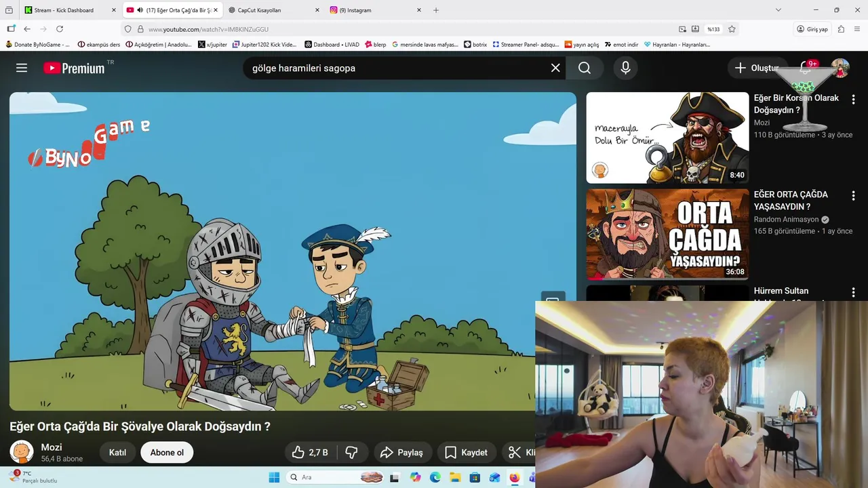Open the YouTube hamburger guide menu
The image size is (868, 488).
point(22,68)
